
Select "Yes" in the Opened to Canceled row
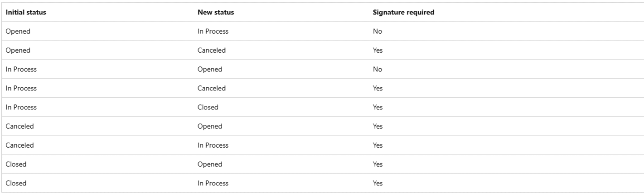(378, 50)
